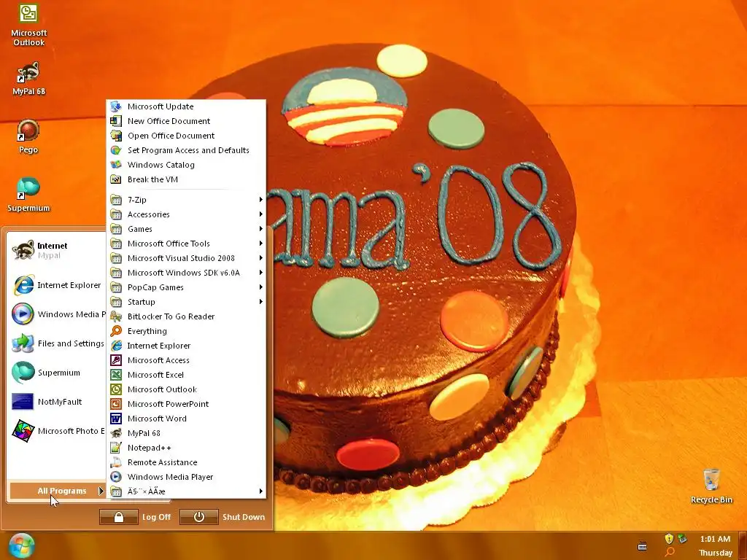Image resolution: width=747 pixels, height=560 pixels.
Task: Open the Recycle Bin on desktop
Action: pyautogui.click(x=711, y=486)
